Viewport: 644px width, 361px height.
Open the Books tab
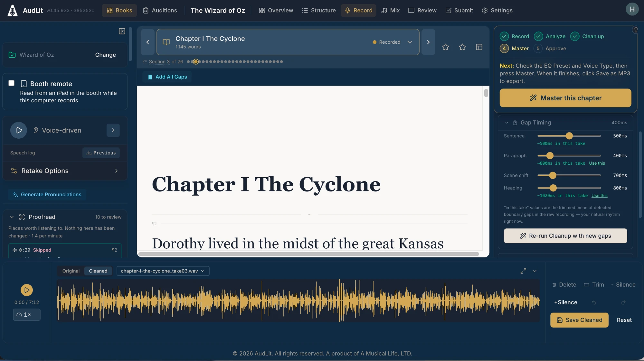pos(119,10)
